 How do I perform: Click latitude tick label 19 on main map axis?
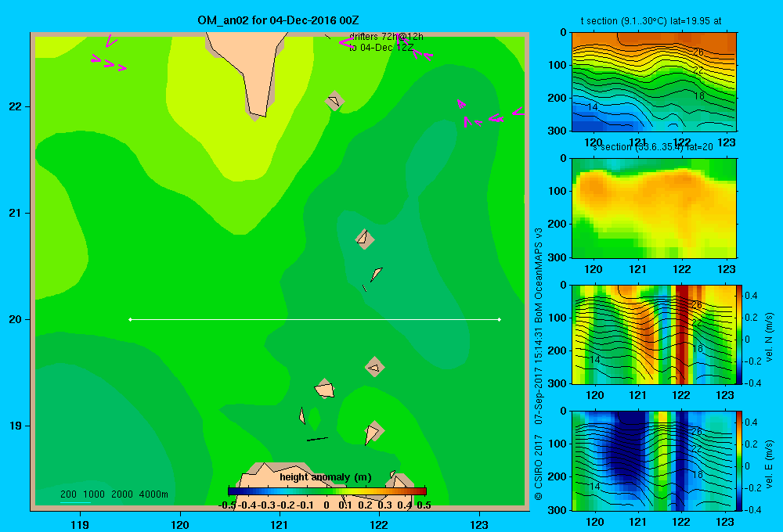click(x=15, y=426)
